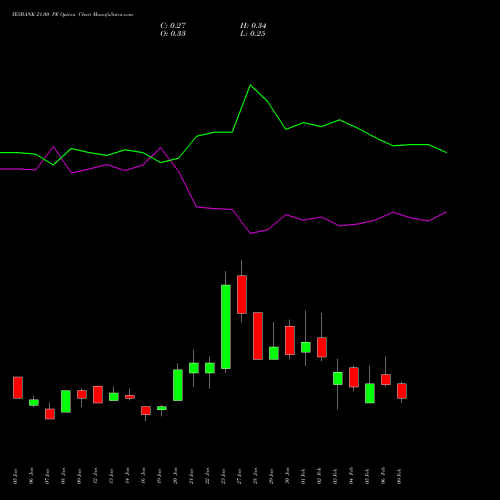Click the 08 Jan date label

click(x=63, y=476)
